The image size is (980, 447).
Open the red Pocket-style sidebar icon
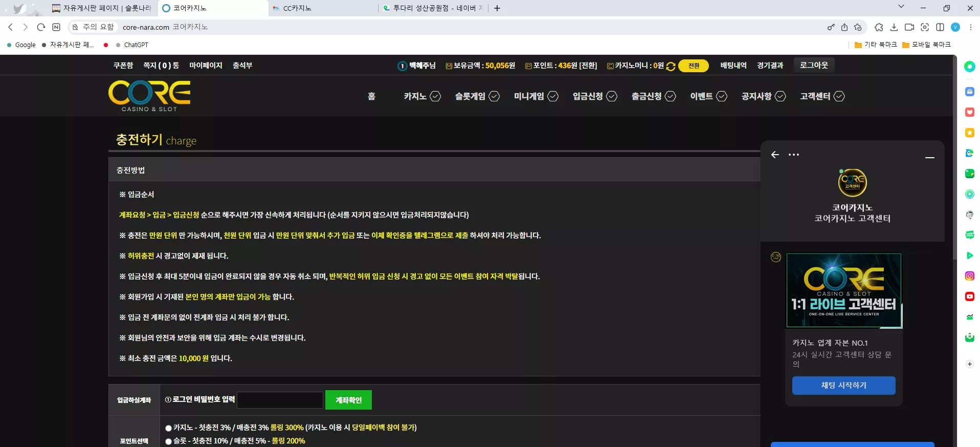point(970,112)
